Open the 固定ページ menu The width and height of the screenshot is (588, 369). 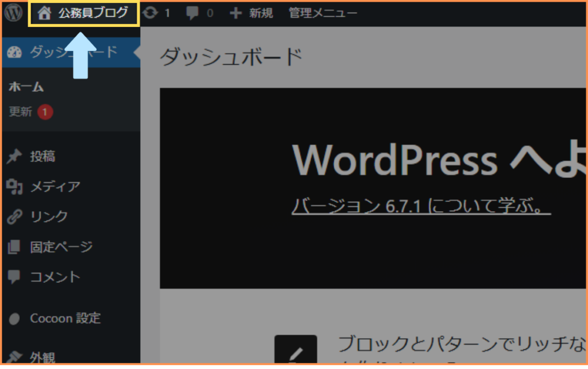click(61, 247)
